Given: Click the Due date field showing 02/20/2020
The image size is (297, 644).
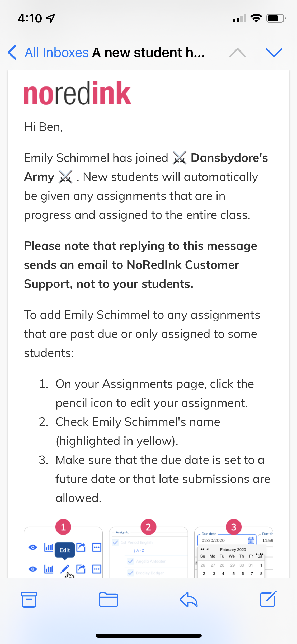Looking at the screenshot, I should tap(222, 540).
